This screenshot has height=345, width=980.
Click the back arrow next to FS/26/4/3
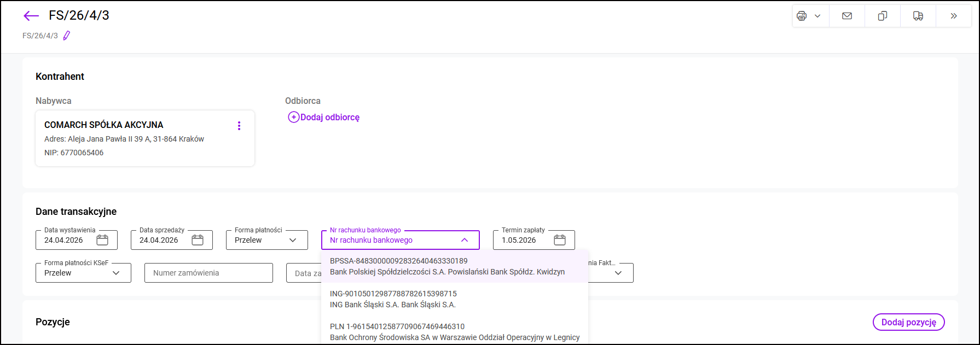click(31, 16)
